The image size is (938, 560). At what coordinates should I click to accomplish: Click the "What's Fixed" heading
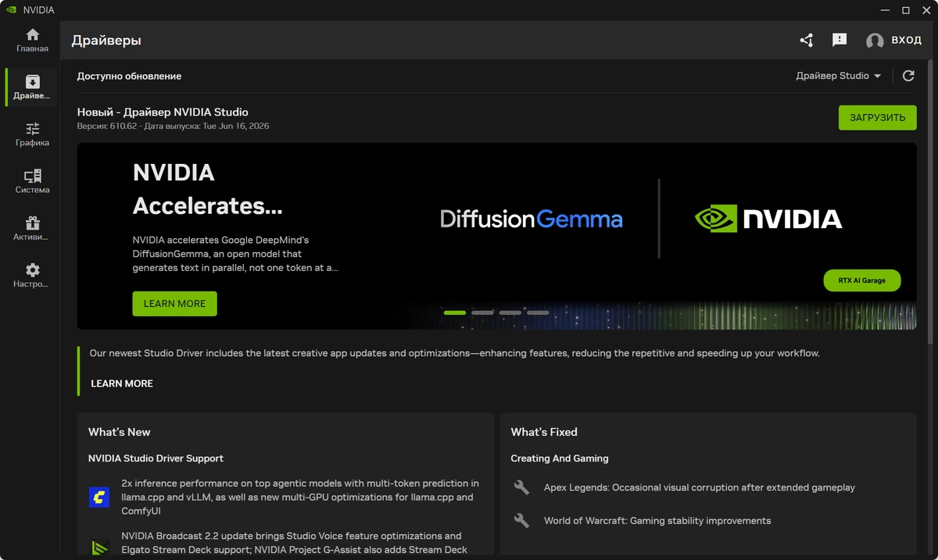point(544,432)
